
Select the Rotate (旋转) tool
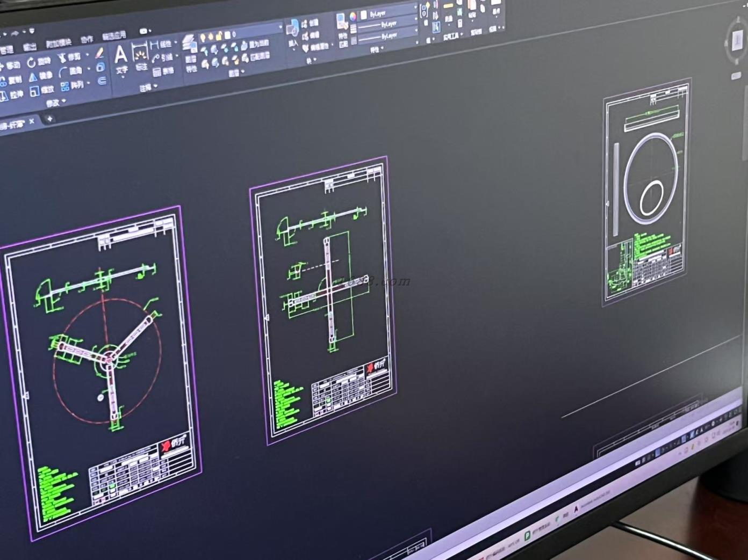coord(39,62)
